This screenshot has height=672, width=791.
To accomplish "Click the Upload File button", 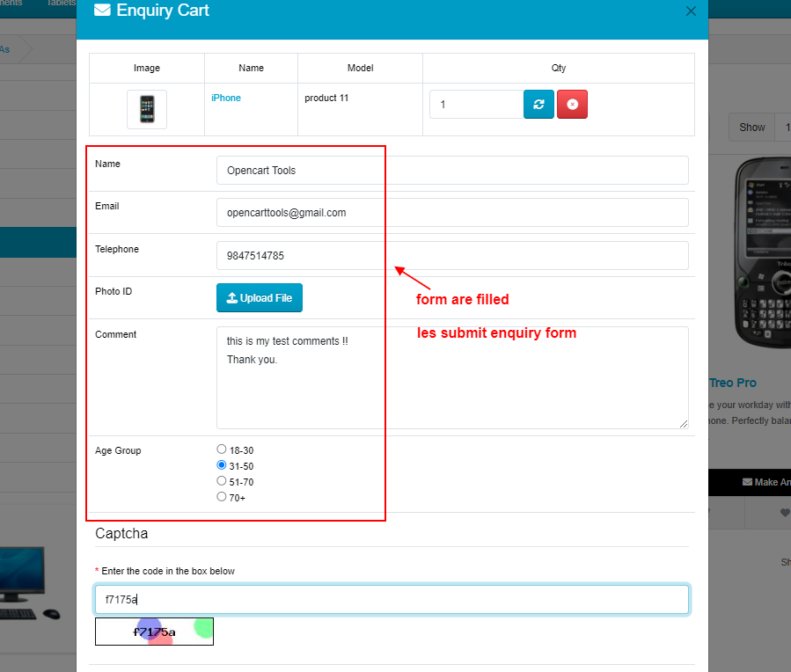I will (260, 298).
